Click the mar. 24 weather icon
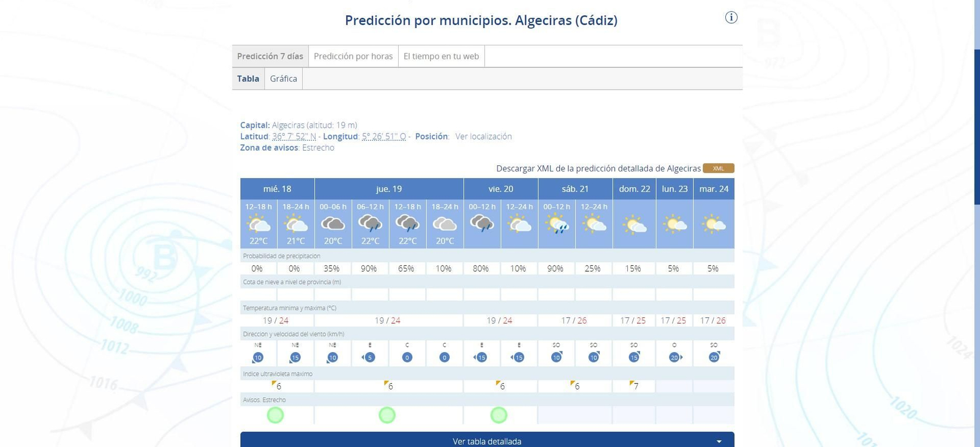Viewport: 980px width, 447px height. (x=714, y=224)
